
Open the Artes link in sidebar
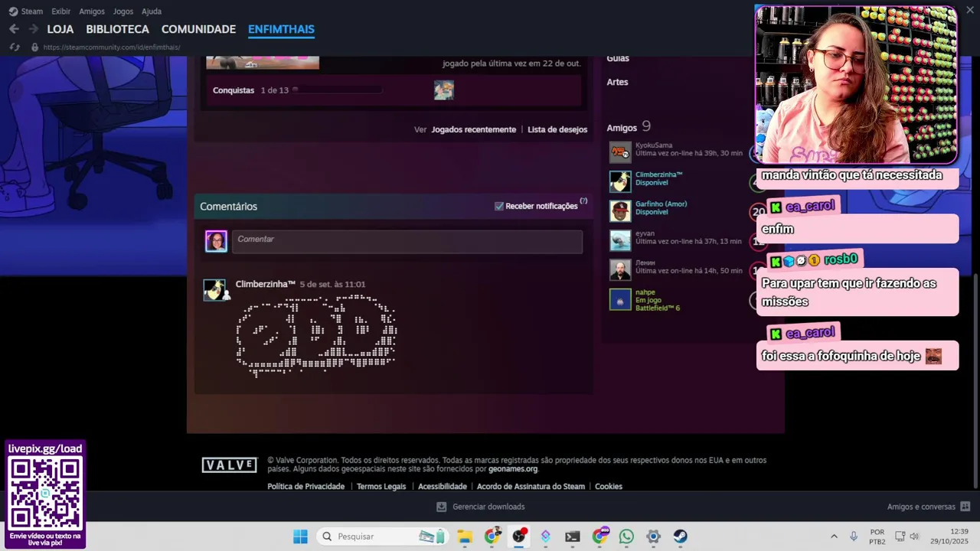(x=617, y=82)
